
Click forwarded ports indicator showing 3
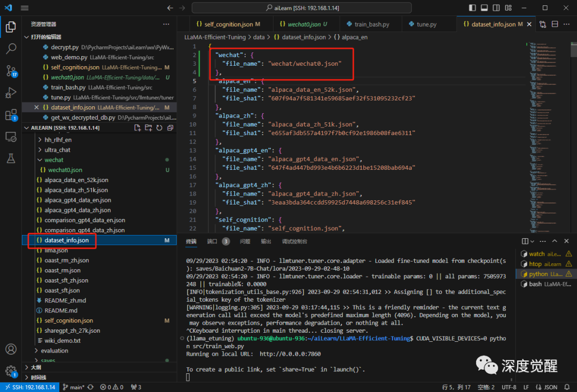[136, 387]
